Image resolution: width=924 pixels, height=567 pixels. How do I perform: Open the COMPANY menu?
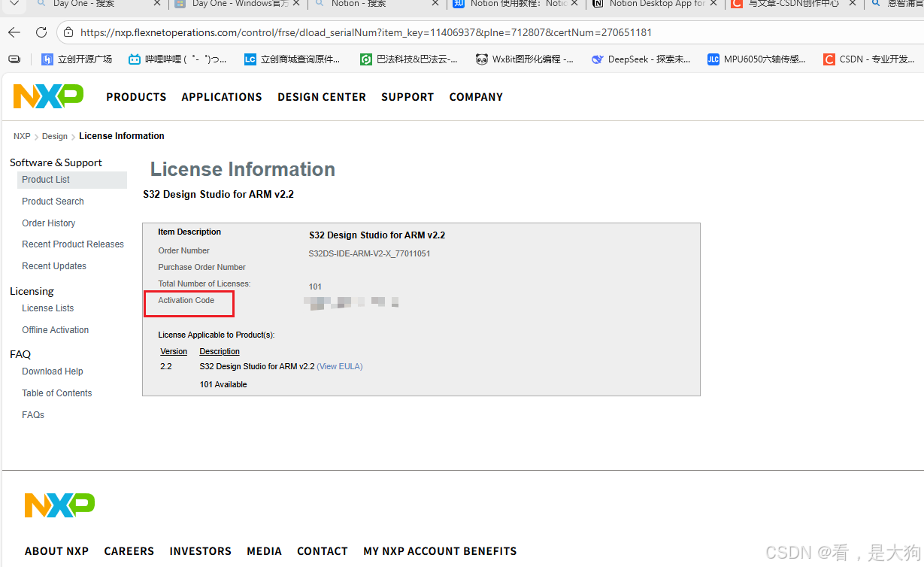[476, 97]
